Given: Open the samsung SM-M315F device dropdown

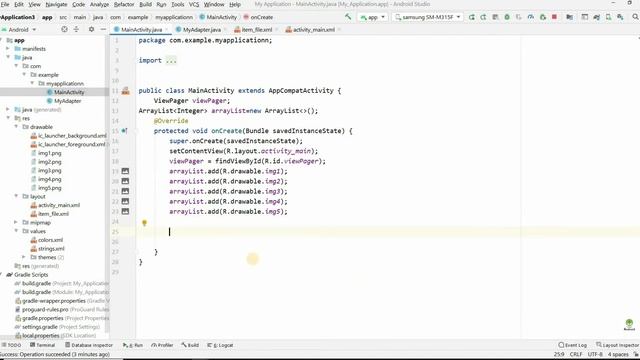Looking at the screenshot, I should (x=427, y=17).
